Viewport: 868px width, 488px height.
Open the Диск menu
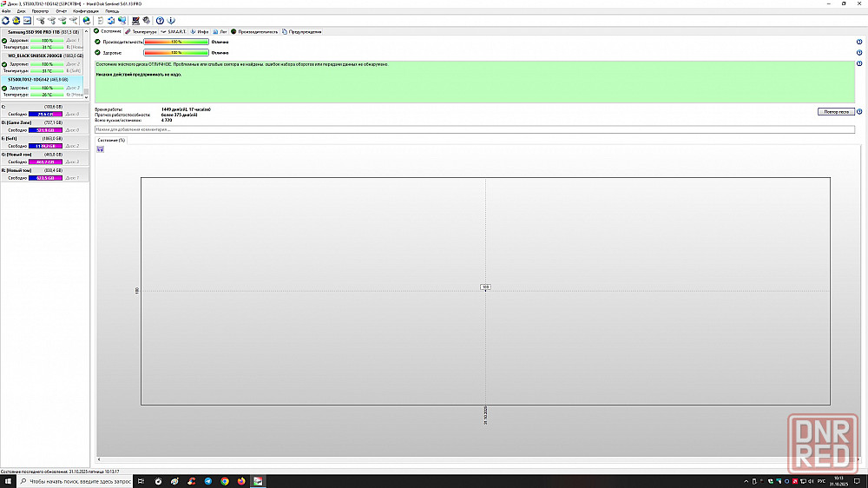click(21, 10)
